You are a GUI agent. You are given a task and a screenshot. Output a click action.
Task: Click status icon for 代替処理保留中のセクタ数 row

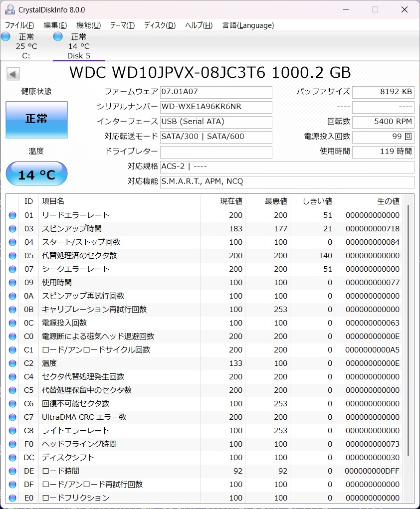(12, 390)
